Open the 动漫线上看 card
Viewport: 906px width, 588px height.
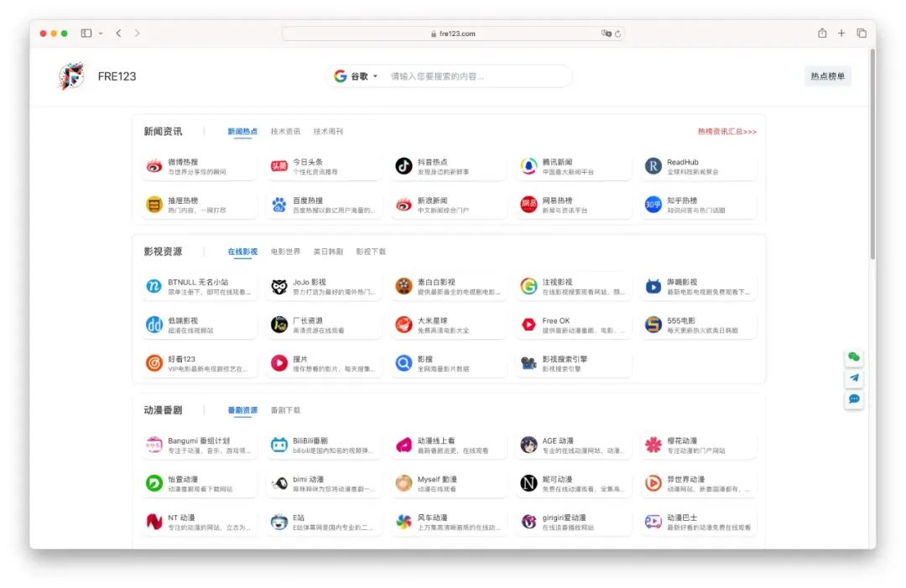coord(449,445)
